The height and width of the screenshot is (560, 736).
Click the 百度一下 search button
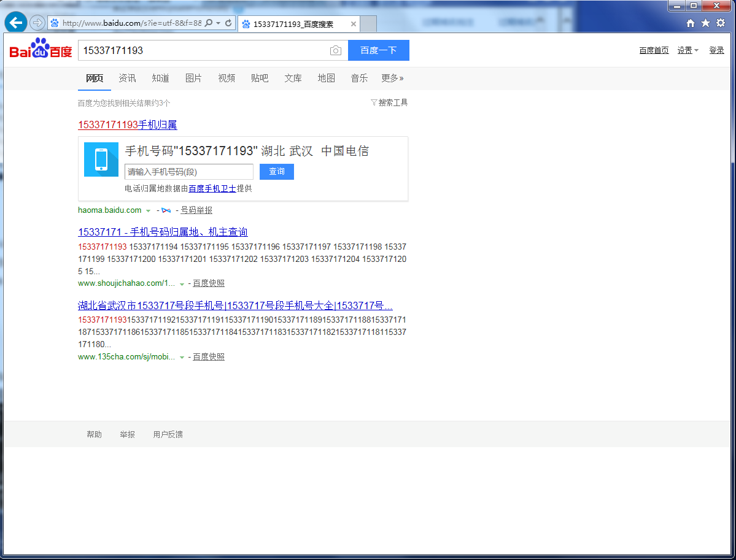378,50
